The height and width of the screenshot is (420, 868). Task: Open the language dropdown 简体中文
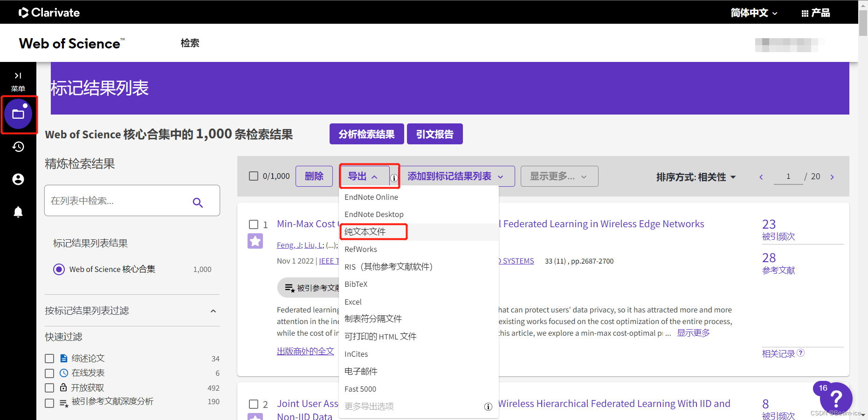pyautogui.click(x=754, y=13)
